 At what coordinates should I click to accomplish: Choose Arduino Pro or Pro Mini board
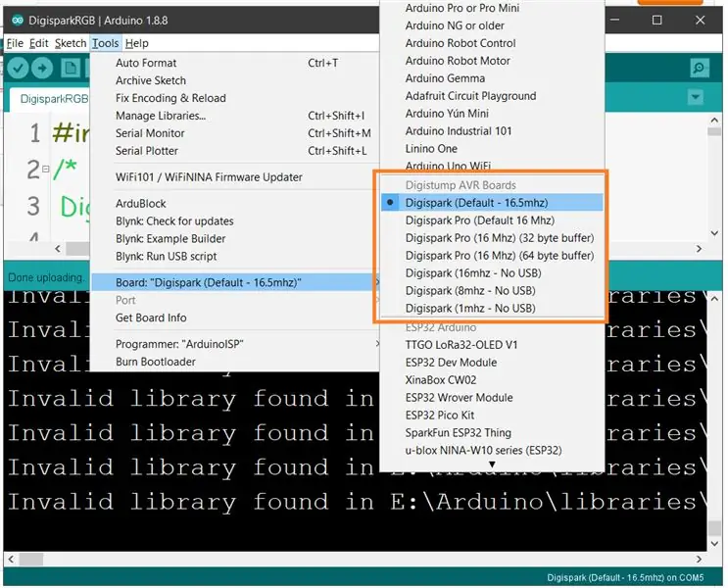tap(492, 8)
